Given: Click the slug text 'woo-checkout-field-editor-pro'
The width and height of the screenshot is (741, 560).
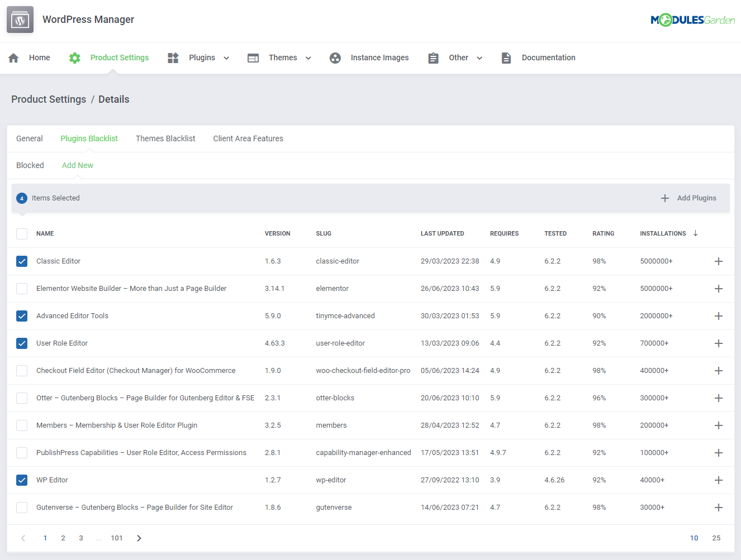Looking at the screenshot, I should click(363, 371).
